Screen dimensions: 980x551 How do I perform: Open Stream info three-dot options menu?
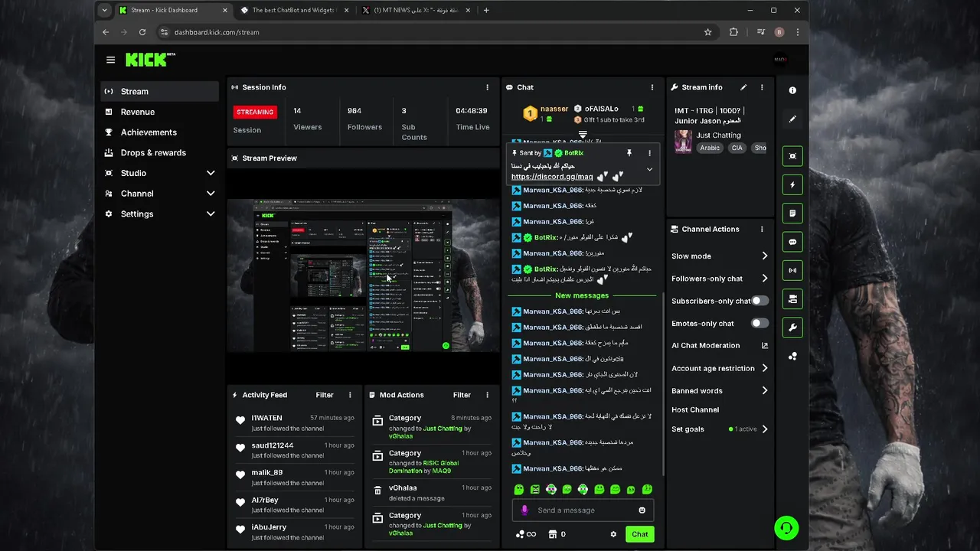click(762, 87)
